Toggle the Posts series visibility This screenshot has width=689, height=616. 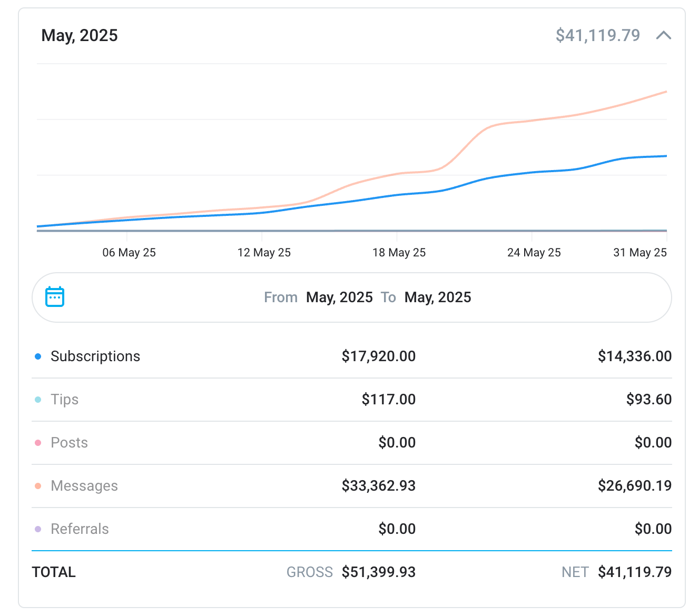click(69, 443)
